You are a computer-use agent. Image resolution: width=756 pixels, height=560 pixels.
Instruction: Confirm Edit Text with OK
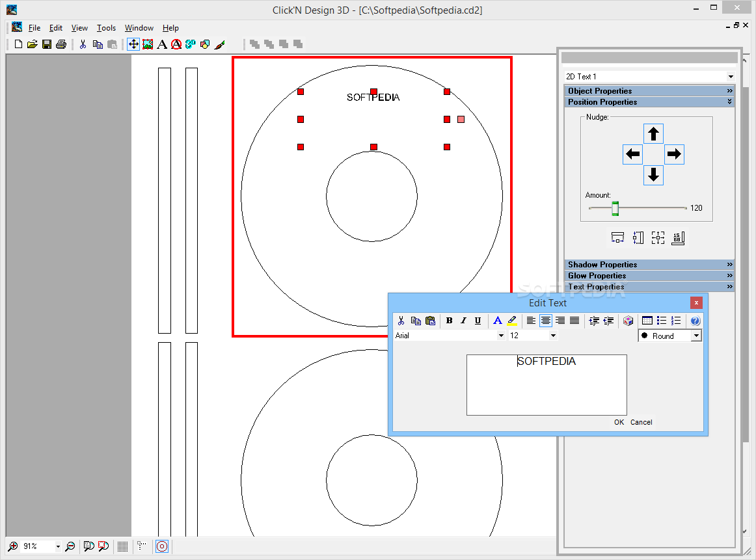pos(619,422)
